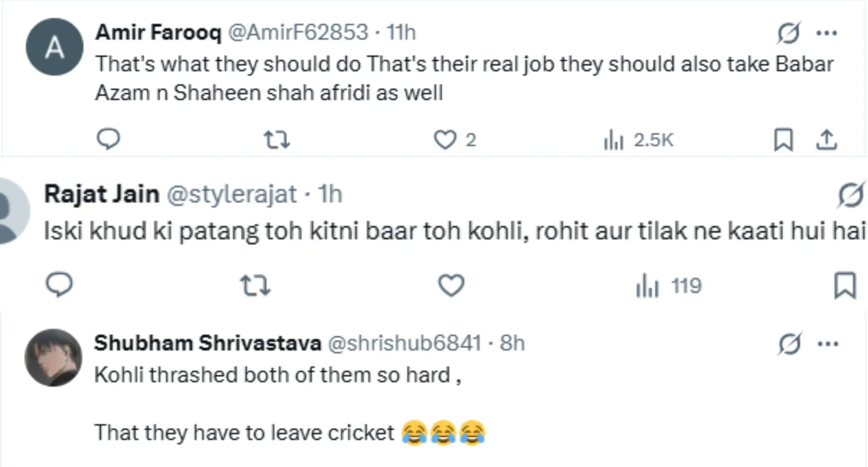Reply to Rajat Jain's tweet
Viewport: 868px width, 467px height.
click(59, 285)
